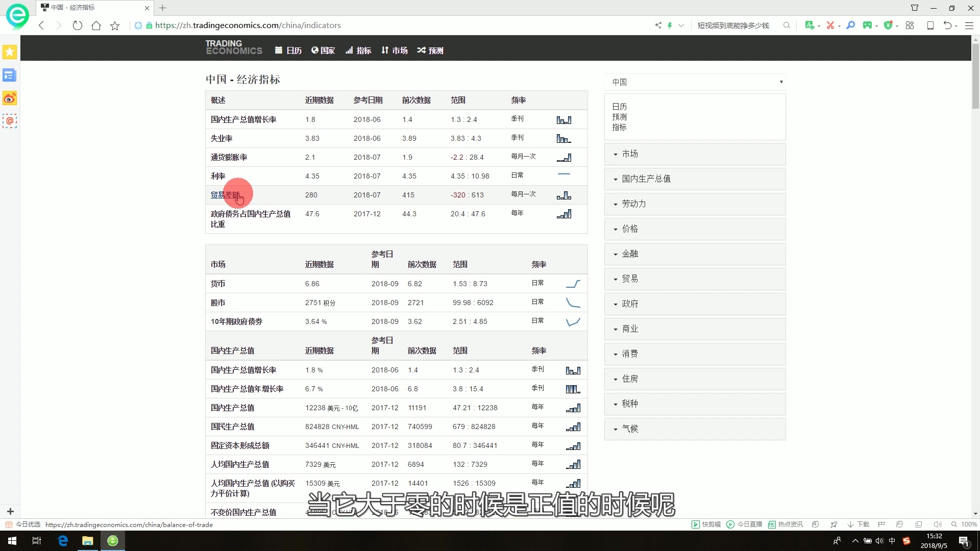This screenshot has height=551, width=980.
Task: Click the browser forward arrow
Action: click(59, 26)
